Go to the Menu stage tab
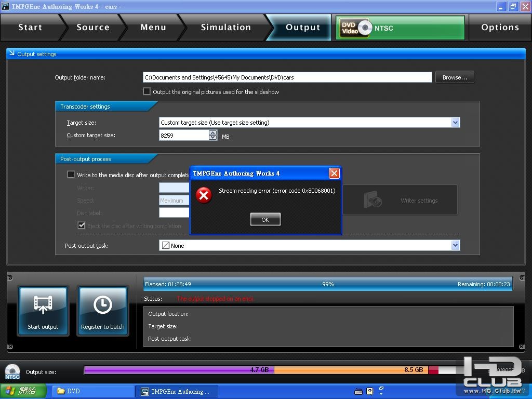This screenshot has height=399, width=532. click(x=153, y=28)
